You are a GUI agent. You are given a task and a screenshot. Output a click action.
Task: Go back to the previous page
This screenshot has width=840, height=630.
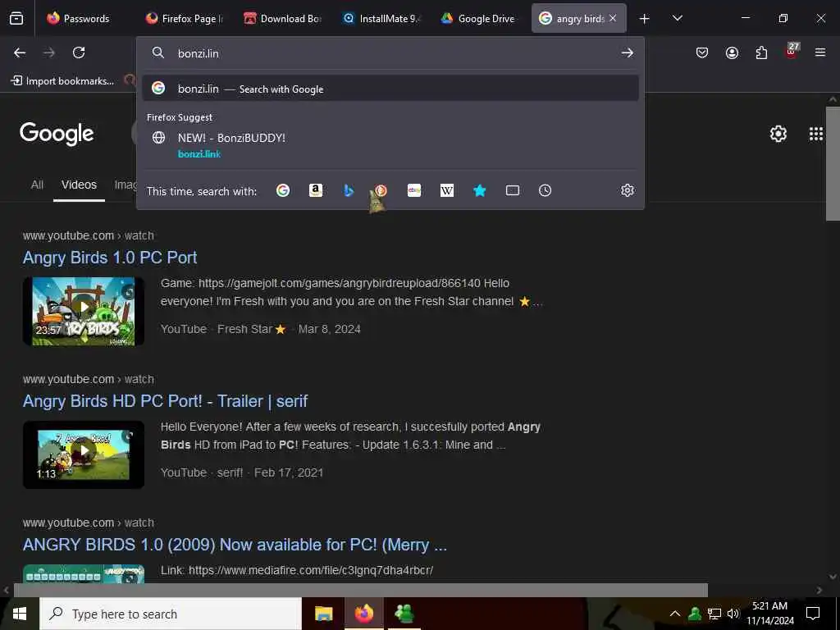[x=20, y=52]
